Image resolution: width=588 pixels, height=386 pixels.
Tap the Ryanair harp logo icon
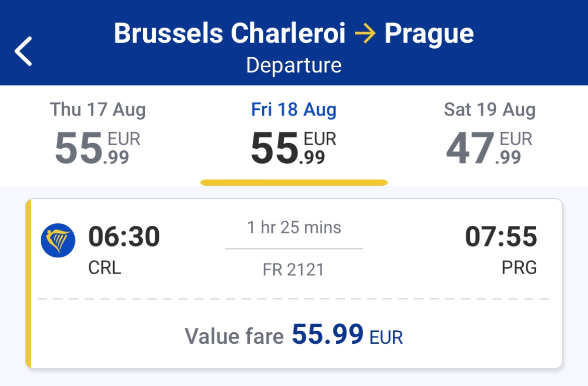58,240
